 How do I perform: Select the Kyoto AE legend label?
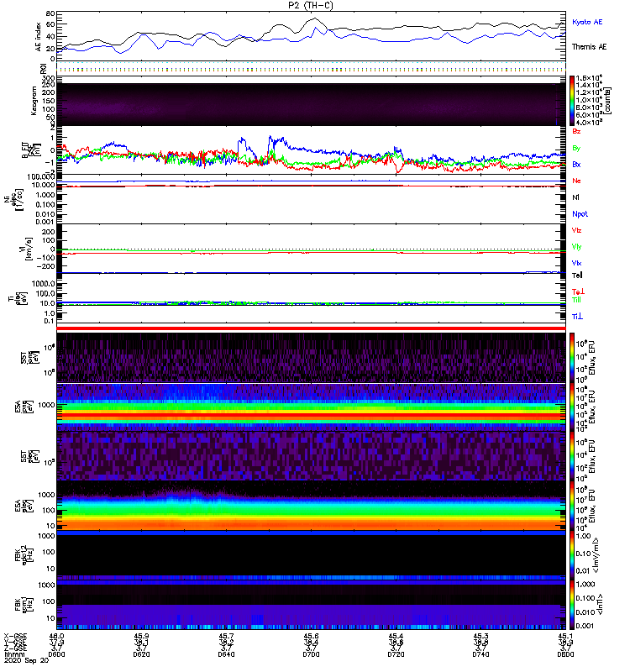587,22
